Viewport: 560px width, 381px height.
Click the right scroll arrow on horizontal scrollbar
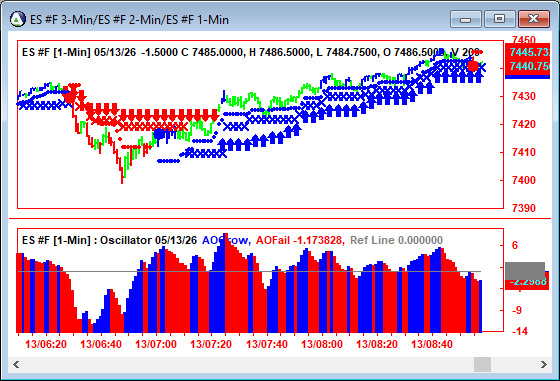pyautogui.click(x=544, y=365)
